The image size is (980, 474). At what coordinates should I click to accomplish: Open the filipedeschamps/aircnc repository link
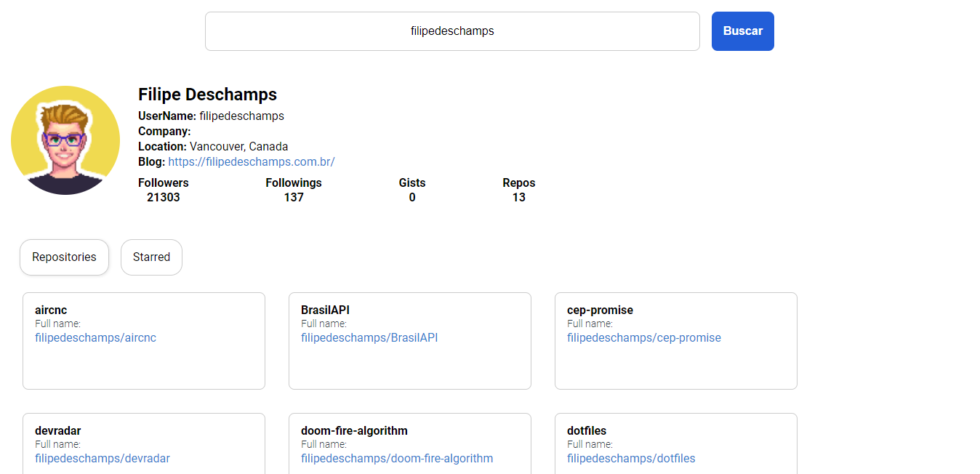(x=95, y=337)
